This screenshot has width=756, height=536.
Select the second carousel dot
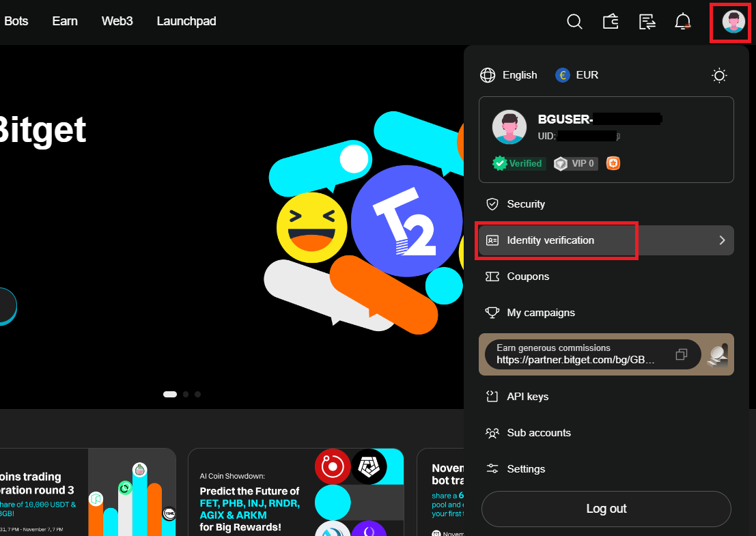(x=186, y=394)
